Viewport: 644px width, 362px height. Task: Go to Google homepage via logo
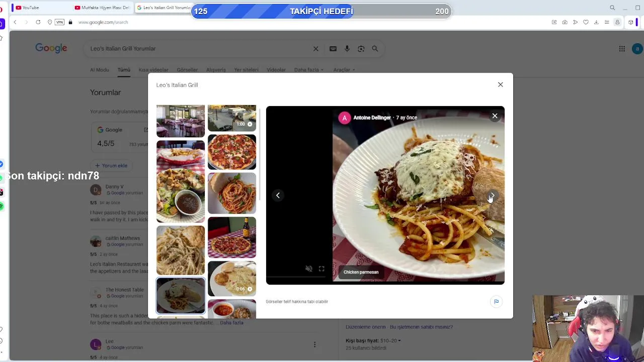[51, 48]
